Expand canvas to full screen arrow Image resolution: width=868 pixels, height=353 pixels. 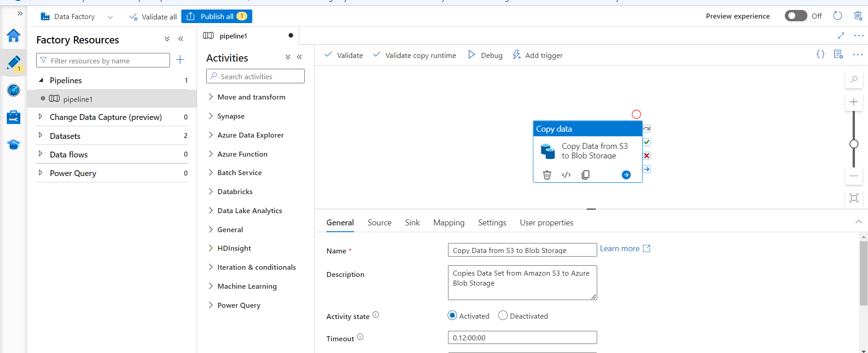[x=841, y=35]
